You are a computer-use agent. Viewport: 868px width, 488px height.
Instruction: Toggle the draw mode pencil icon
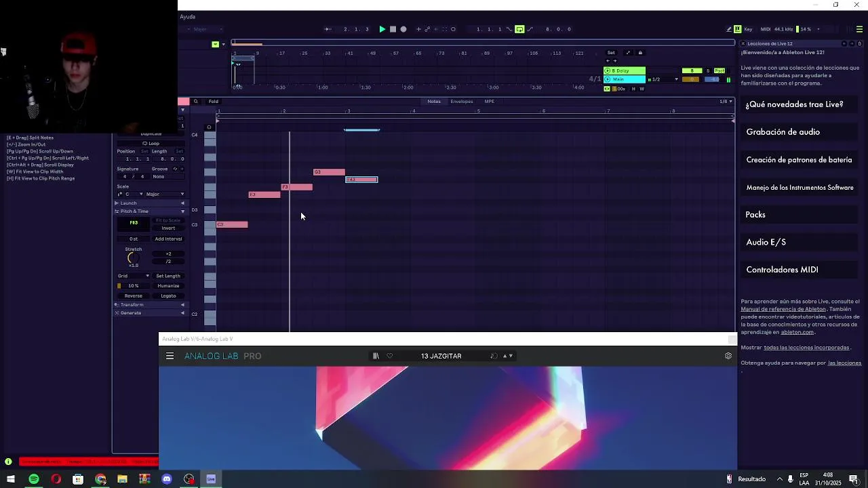[728, 29]
